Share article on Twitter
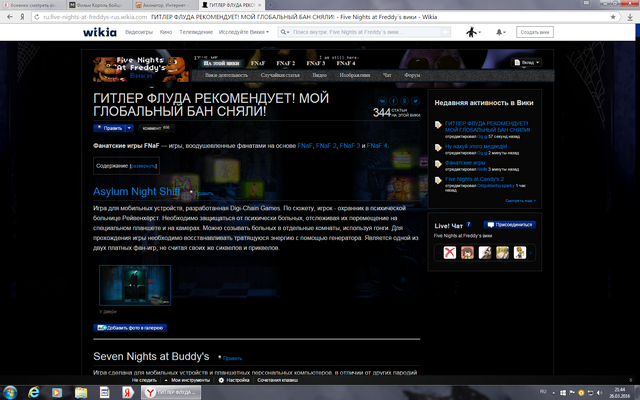This screenshot has width=640, height=400. click(x=416, y=101)
